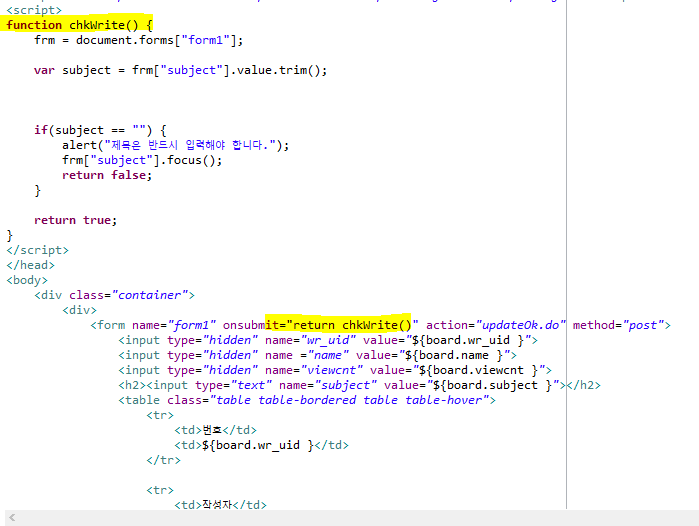Click the closing </script> tag
This screenshot has width=699, height=526.
(37, 250)
